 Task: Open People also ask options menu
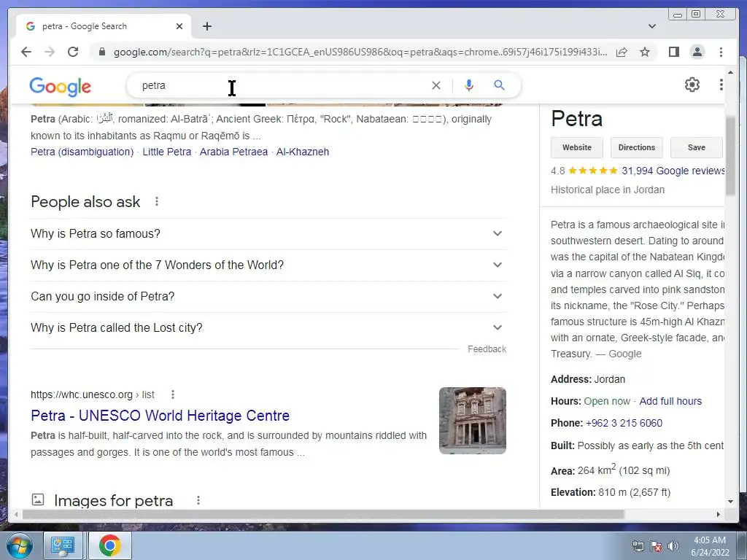157,201
